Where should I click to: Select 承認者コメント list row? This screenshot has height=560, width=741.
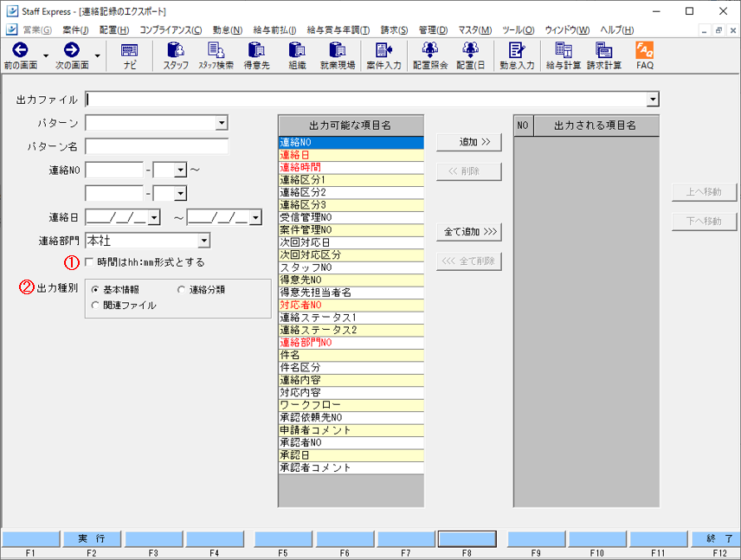point(351,468)
